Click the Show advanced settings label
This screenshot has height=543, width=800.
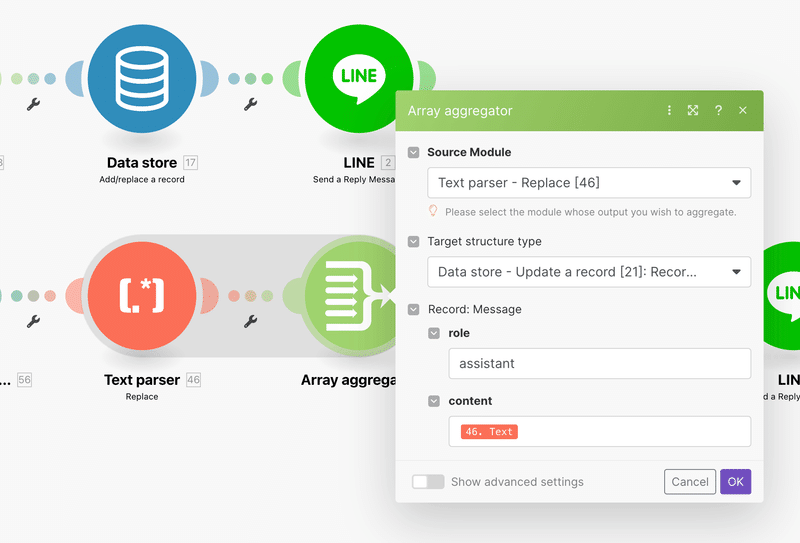517,482
